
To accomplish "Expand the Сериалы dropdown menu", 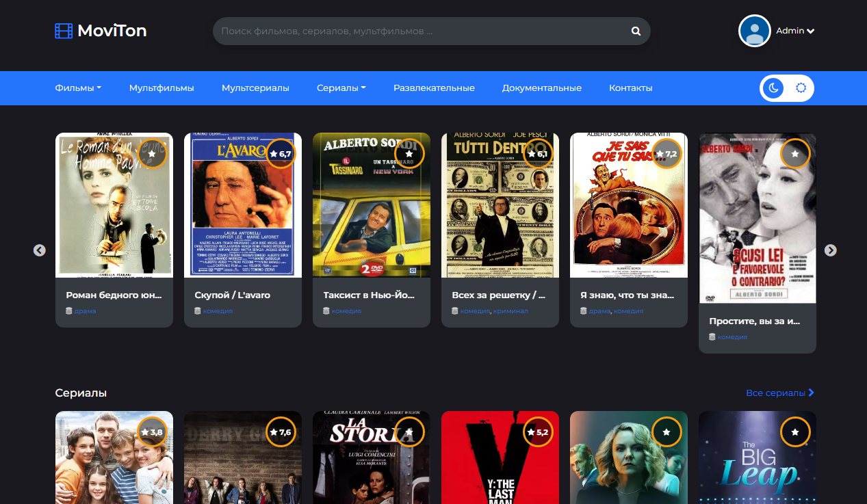I will (341, 88).
